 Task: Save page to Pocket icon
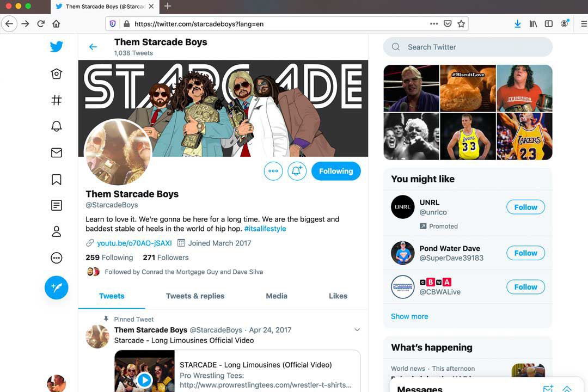coord(448,24)
